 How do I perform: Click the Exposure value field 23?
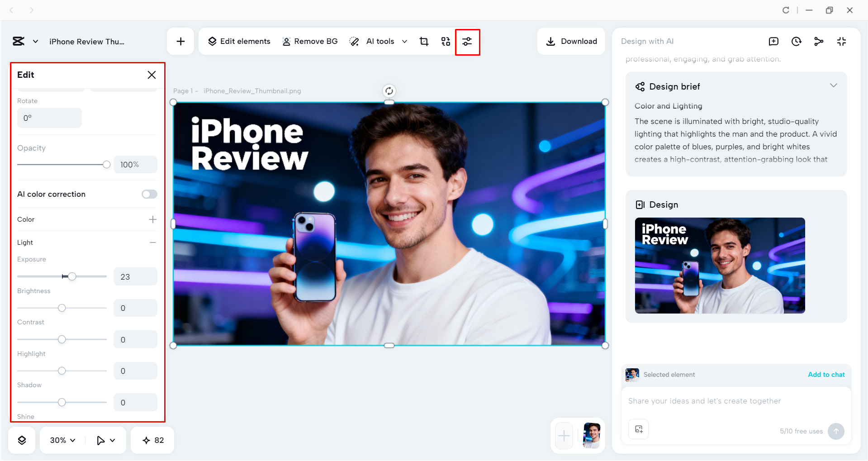click(135, 277)
